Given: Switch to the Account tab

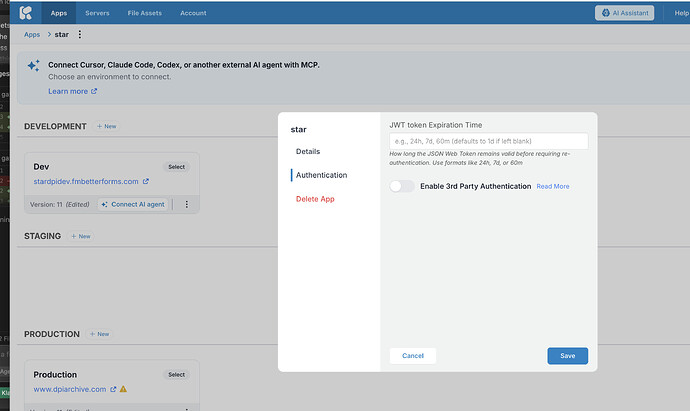Looking at the screenshot, I should pyautogui.click(x=193, y=13).
